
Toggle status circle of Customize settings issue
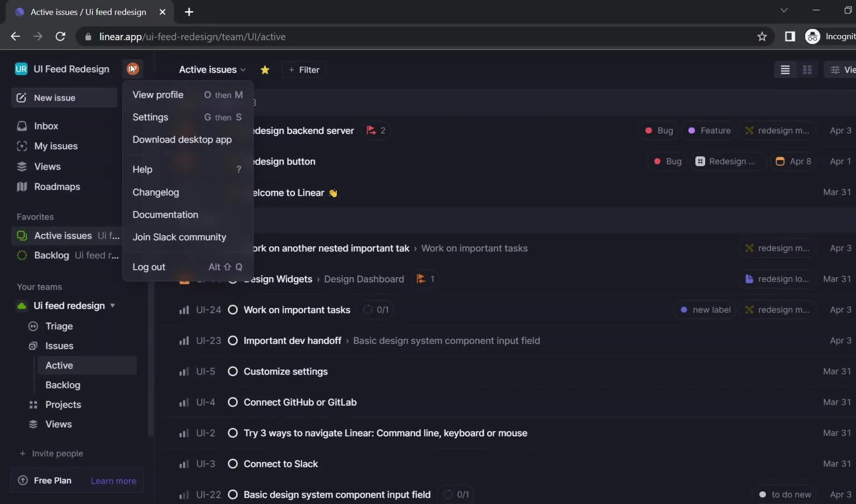(233, 372)
